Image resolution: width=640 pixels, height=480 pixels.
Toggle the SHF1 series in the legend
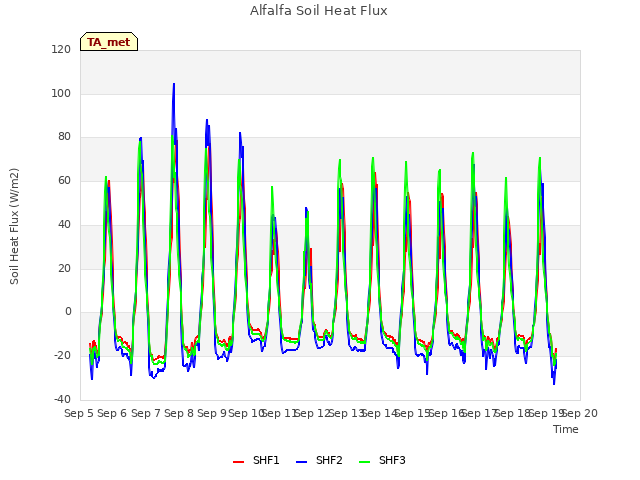(256, 460)
